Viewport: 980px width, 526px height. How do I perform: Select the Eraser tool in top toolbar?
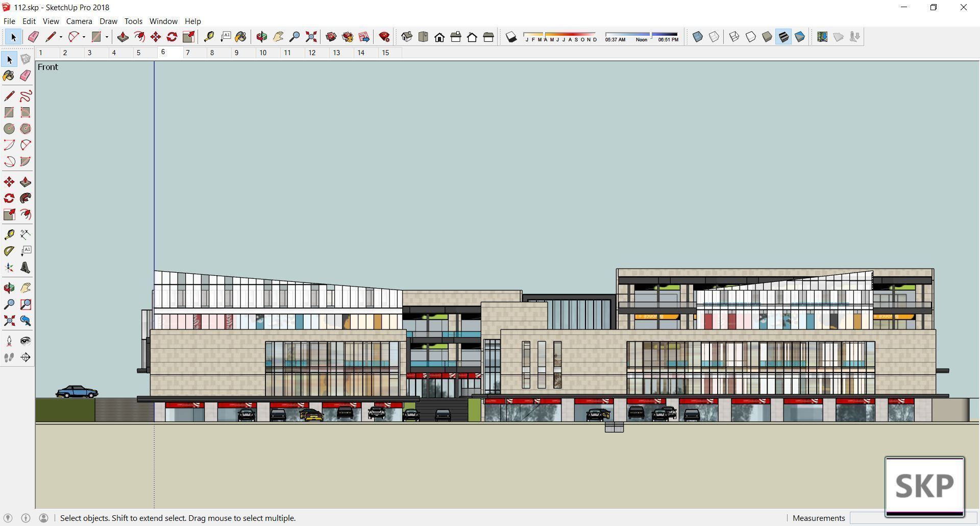tap(33, 37)
